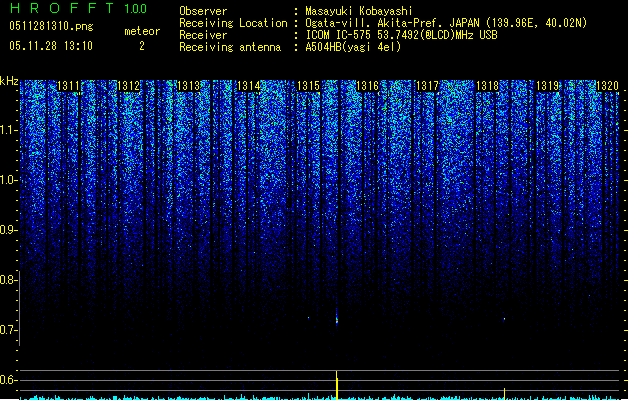
Task: Click the meteor count value 2
Action: point(142,46)
